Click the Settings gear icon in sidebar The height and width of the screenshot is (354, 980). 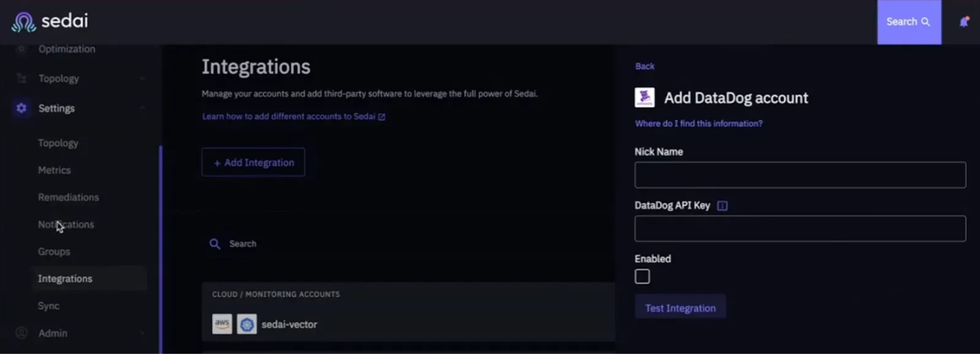[x=21, y=108]
